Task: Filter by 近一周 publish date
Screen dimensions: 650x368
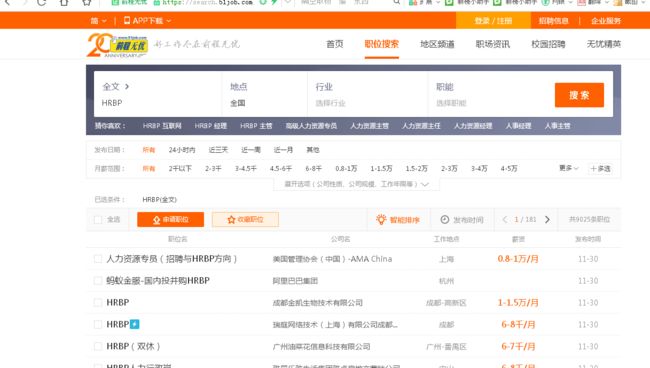Action: point(251,150)
